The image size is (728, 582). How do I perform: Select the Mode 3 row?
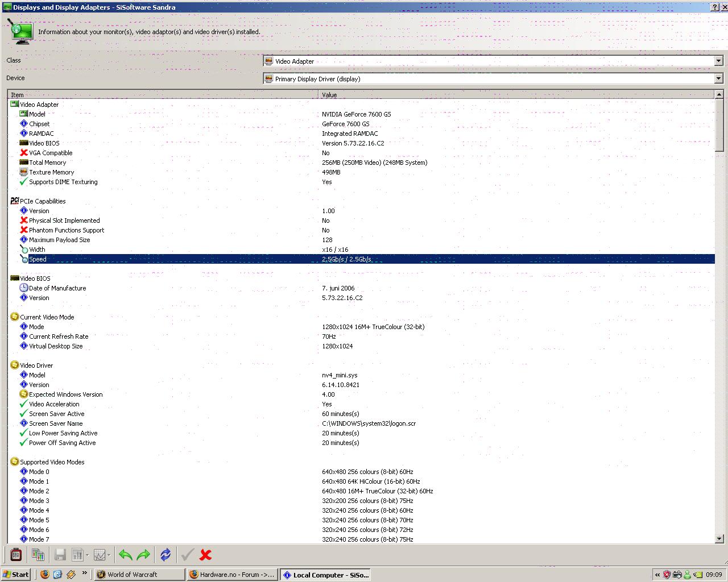(362, 500)
